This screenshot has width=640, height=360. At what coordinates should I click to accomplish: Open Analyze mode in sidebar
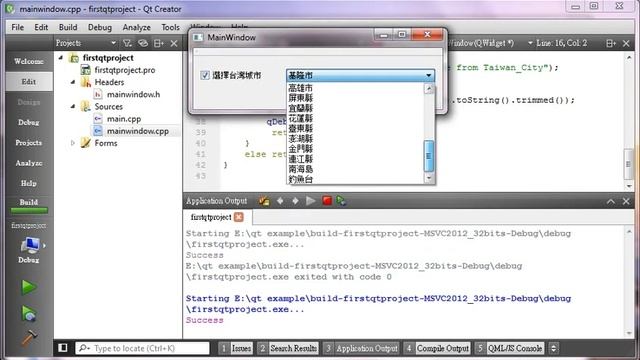tap(29, 163)
